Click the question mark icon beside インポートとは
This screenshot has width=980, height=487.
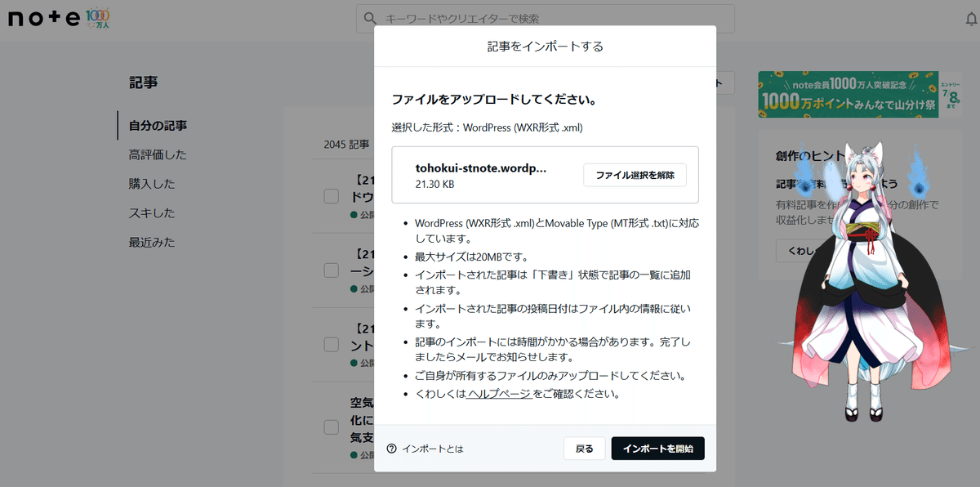tap(390, 448)
